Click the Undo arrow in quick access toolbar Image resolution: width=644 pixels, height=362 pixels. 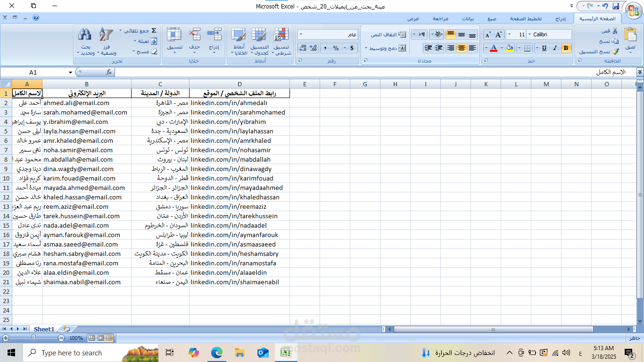pos(605,6)
